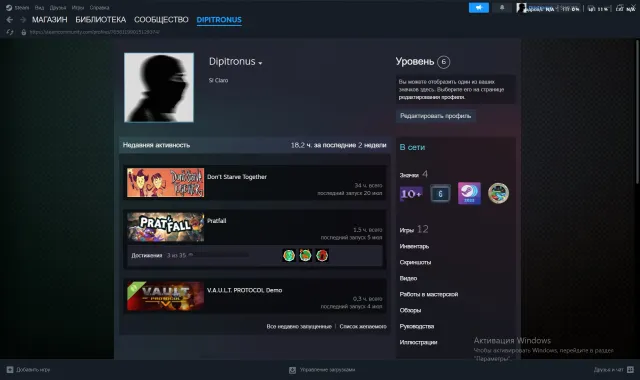Open the notification bell

pyautogui.click(x=502, y=8)
